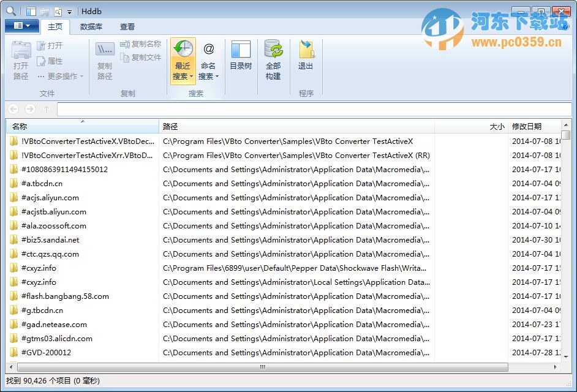Click the 打开 file button
Screen dimensions: 577x392
click(x=50, y=46)
